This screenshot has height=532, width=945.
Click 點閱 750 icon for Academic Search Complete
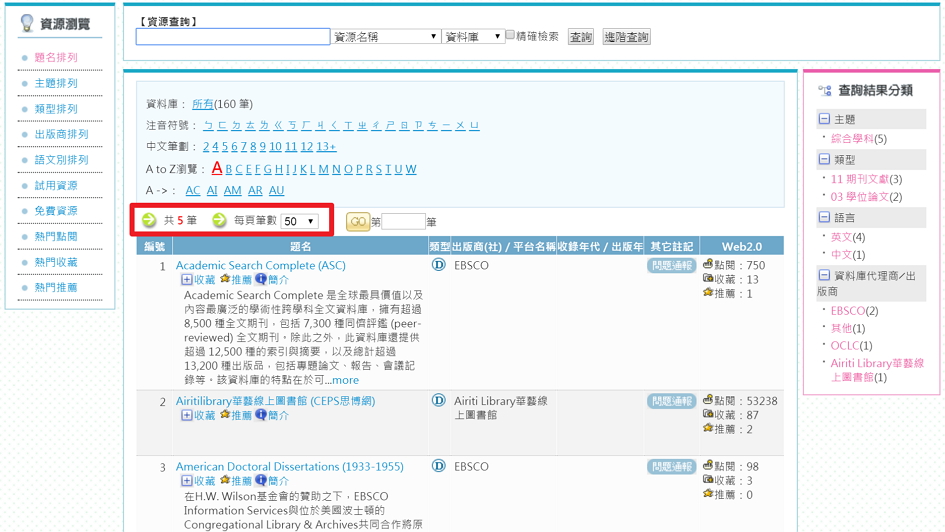click(x=708, y=264)
